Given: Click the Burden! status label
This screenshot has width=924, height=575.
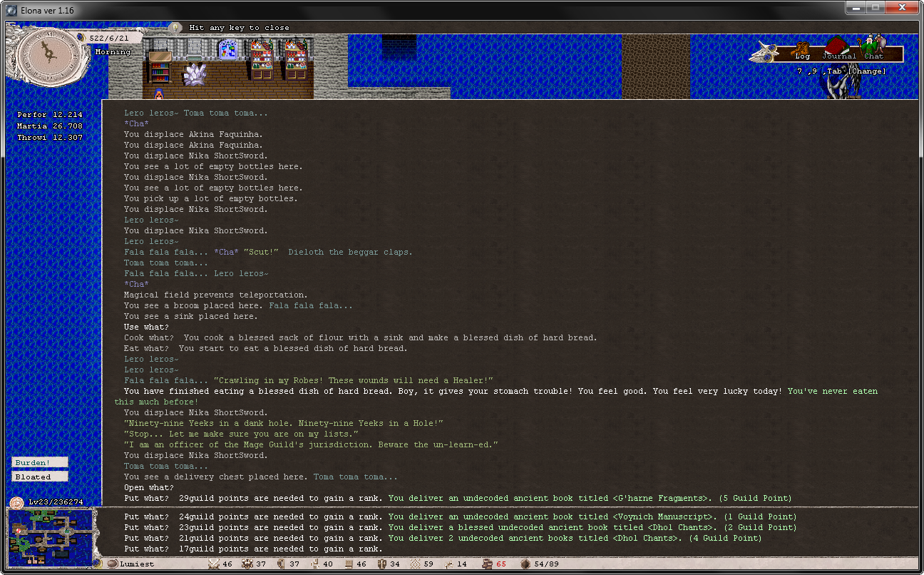Looking at the screenshot, I should coord(40,462).
